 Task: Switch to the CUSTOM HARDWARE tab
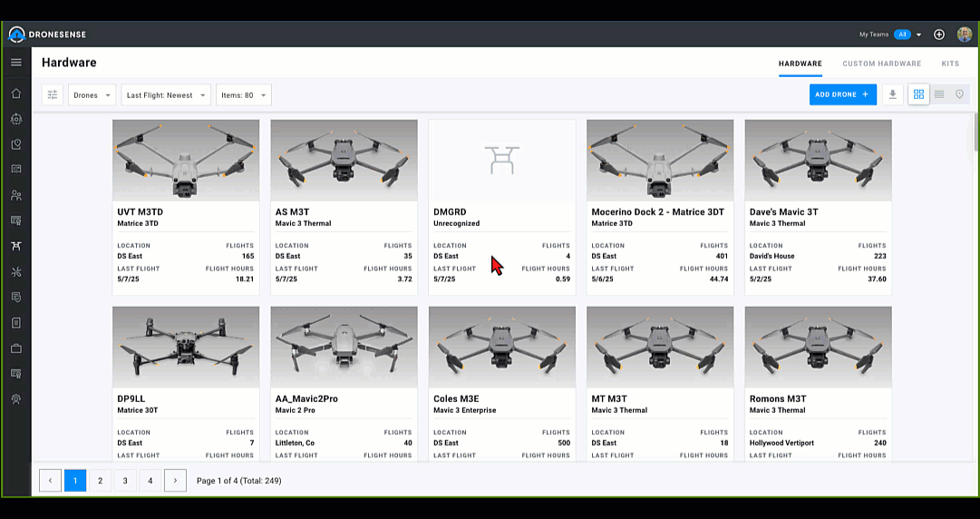(x=881, y=64)
